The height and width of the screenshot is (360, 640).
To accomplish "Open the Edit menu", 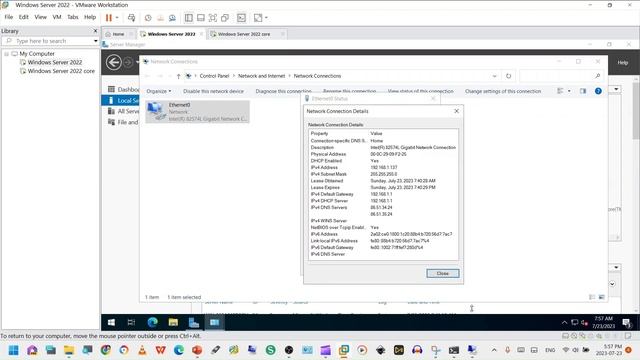I will point(24,17).
